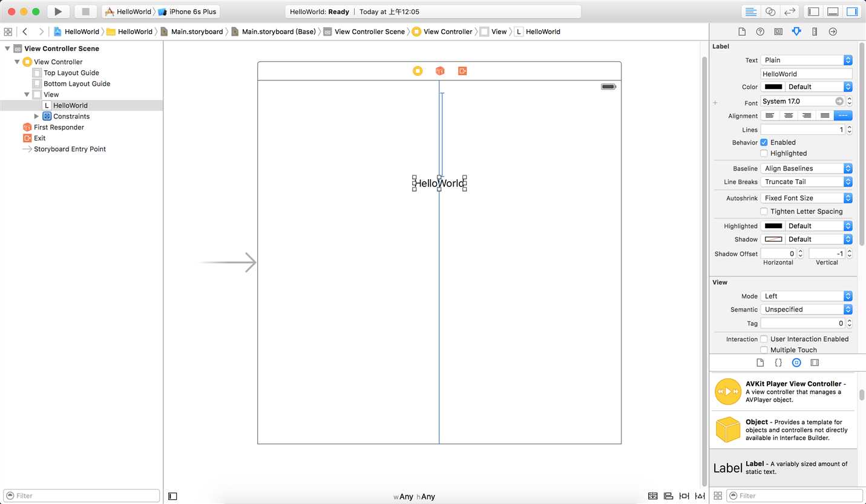Show the File Template library
This screenshot has height=504, width=866.
tap(760, 362)
